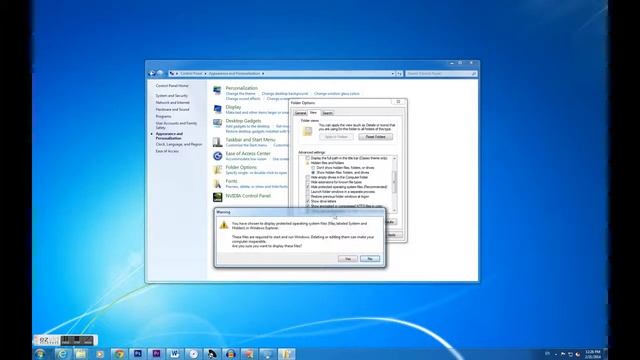
Task: Open the Change desktop background link
Action: click(285, 94)
